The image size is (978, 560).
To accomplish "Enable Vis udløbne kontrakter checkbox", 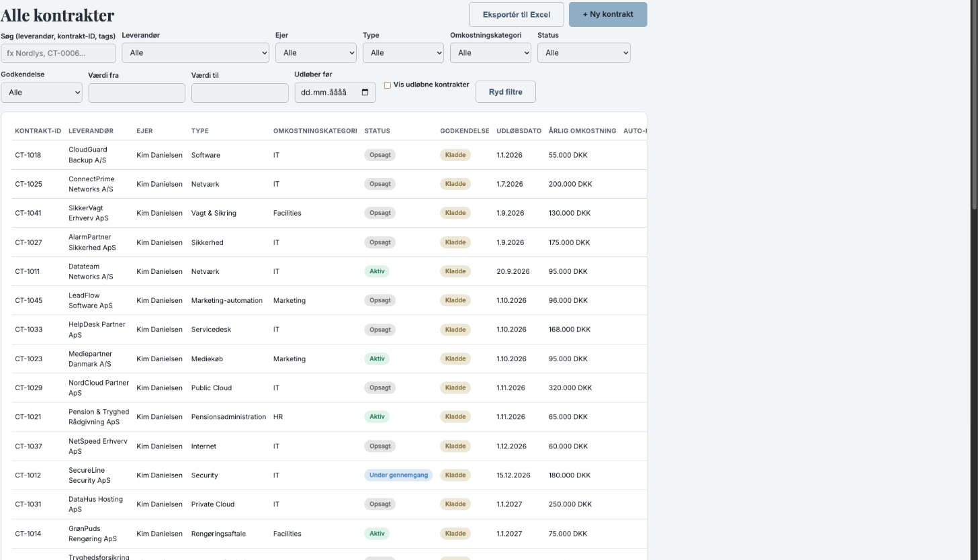I will pyautogui.click(x=388, y=85).
